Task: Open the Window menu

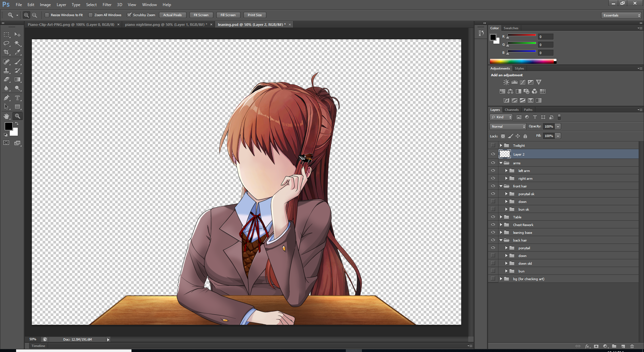Action: coord(149,5)
